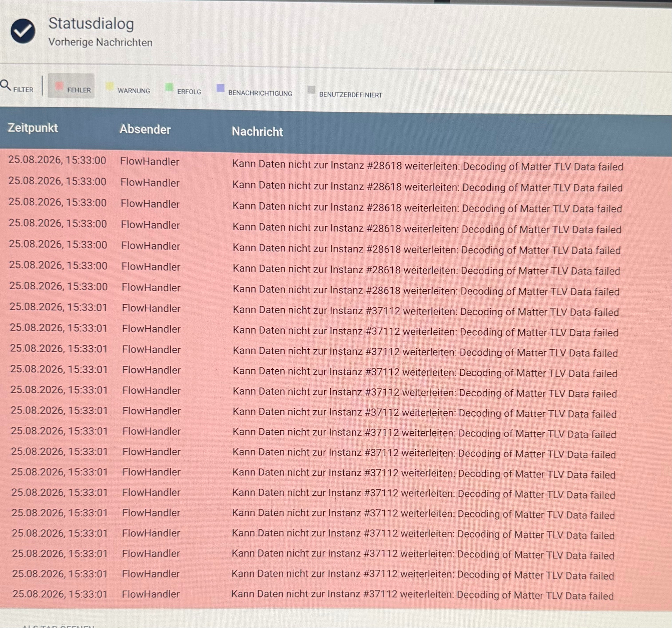672x628 pixels.
Task: Click the checkmark status icon beside Statusdialog
Action: coord(23,31)
